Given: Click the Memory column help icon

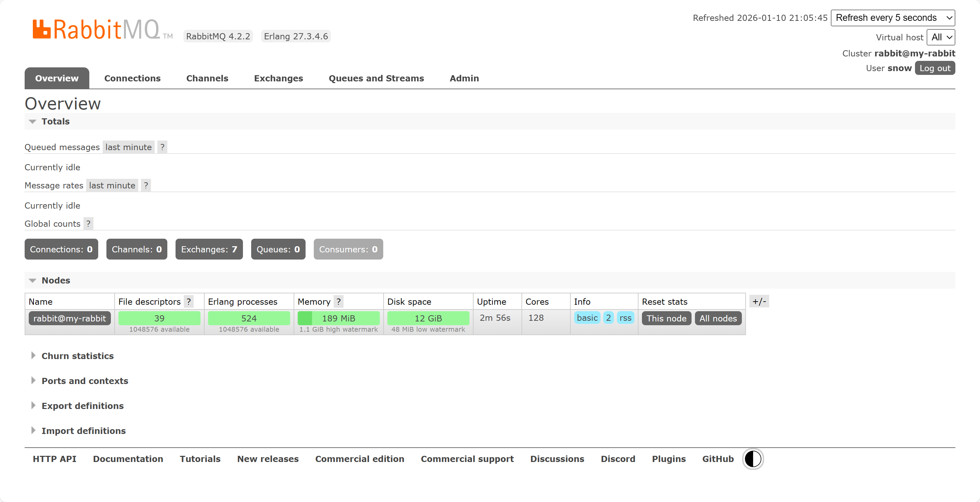Looking at the screenshot, I should (339, 302).
